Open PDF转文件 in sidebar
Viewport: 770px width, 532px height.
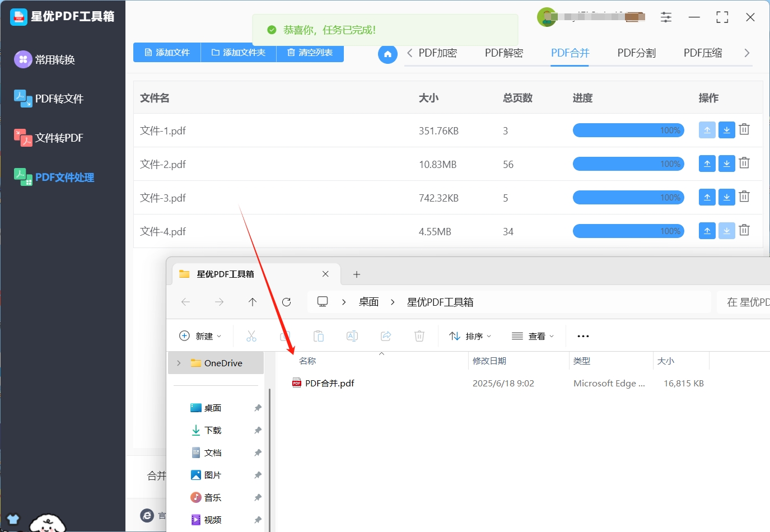pos(49,99)
